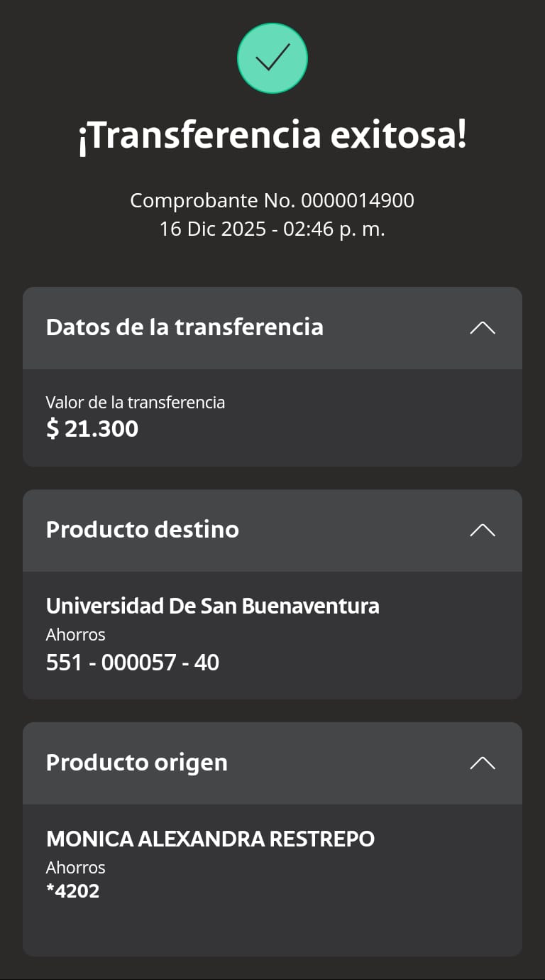
Task: Click account number 551 - 000057 - 40
Action: pyautogui.click(x=133, y=663)
